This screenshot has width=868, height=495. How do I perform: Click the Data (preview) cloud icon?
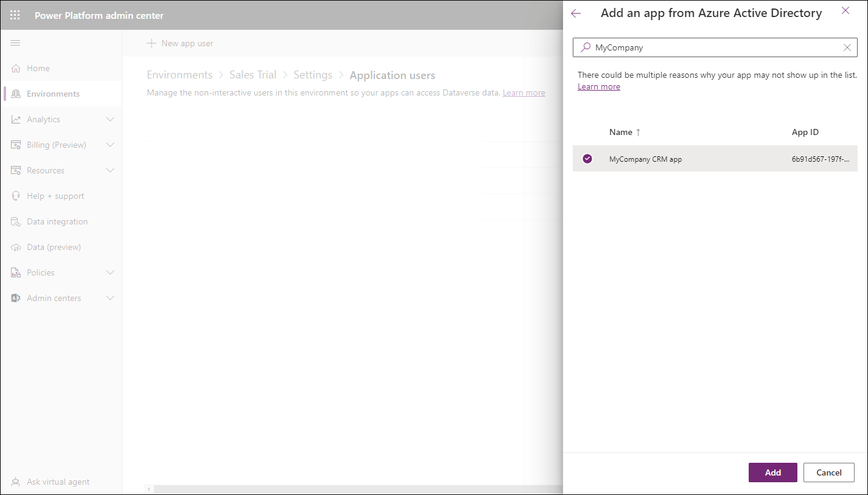(x=16, y=247)
